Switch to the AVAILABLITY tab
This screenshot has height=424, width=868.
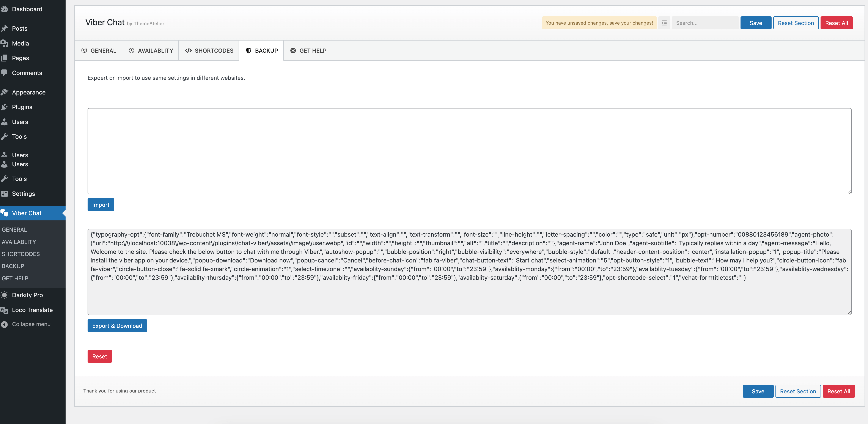click(x=150, y=50)
